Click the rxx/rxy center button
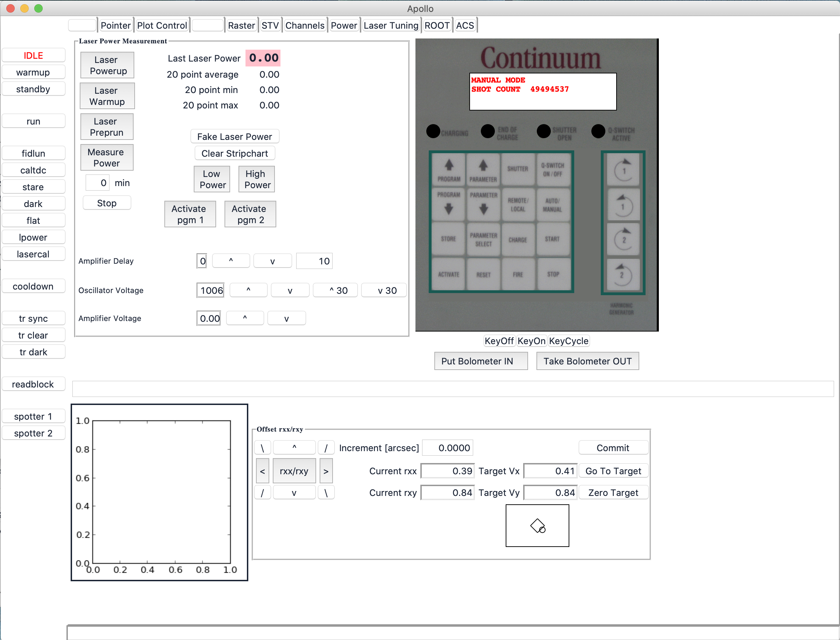Viewport: 840px width, 640px height. pos(294,471)
